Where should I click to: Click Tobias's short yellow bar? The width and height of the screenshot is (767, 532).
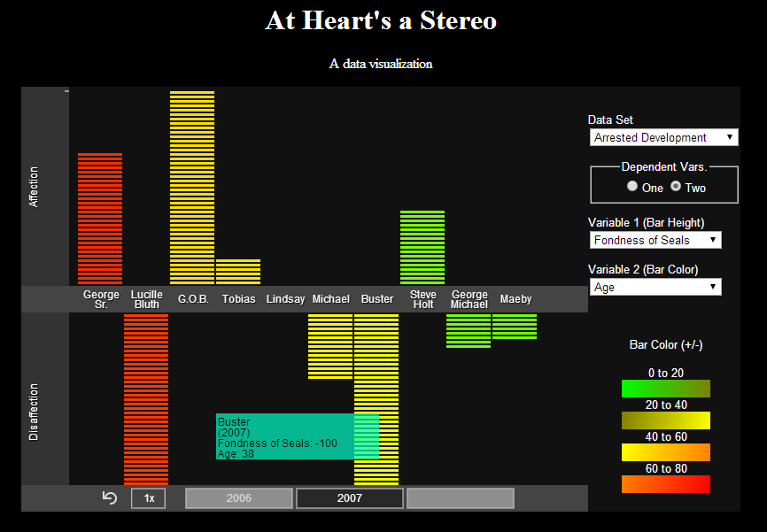pos(238,272)
